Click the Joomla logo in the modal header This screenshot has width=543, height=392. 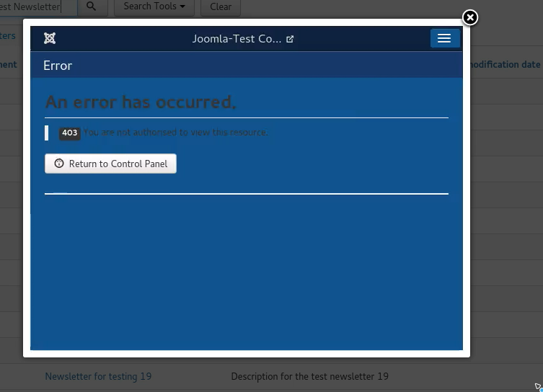click(x=50, y=39)
